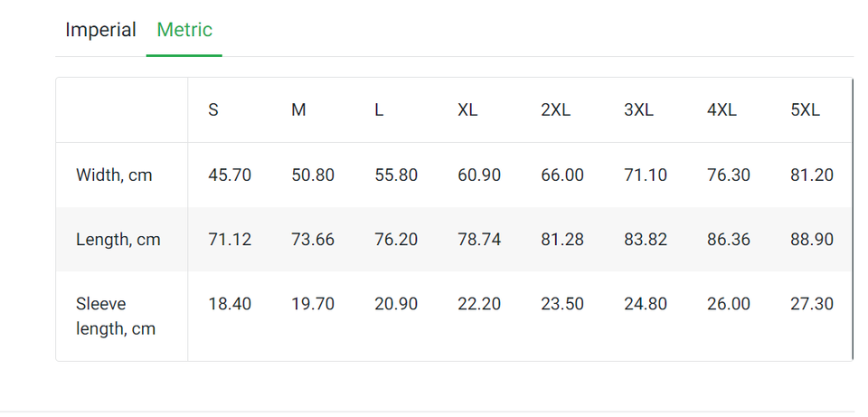Click the L size column header
Screen dimensions: 868x417
(x=380, y=110)
